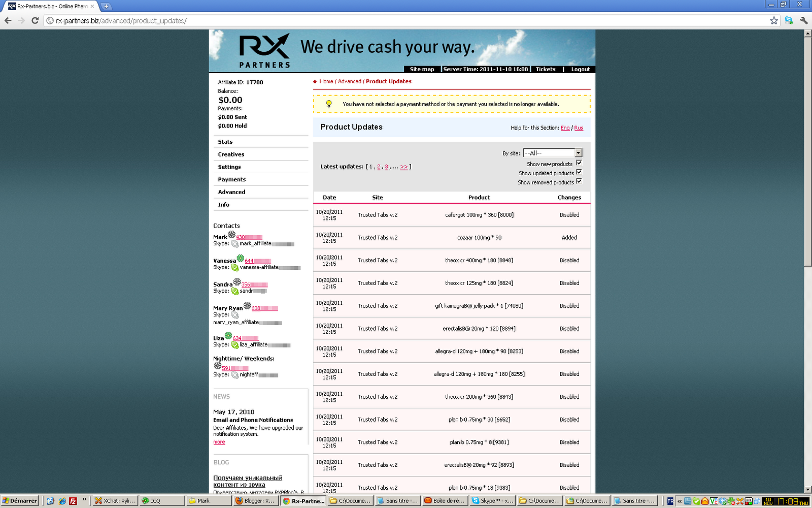The width and height of the screenshot is (812, 508).
Task: Click the ICQ flower icon next to Sandra
Action: pyautogui.click(x=237, y=282)
